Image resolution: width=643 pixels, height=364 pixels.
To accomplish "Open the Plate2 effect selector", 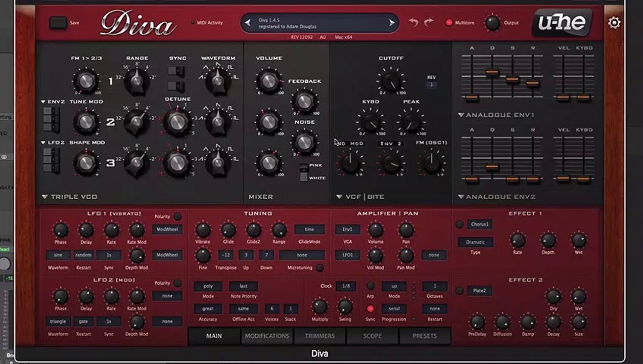I will 479,291.
